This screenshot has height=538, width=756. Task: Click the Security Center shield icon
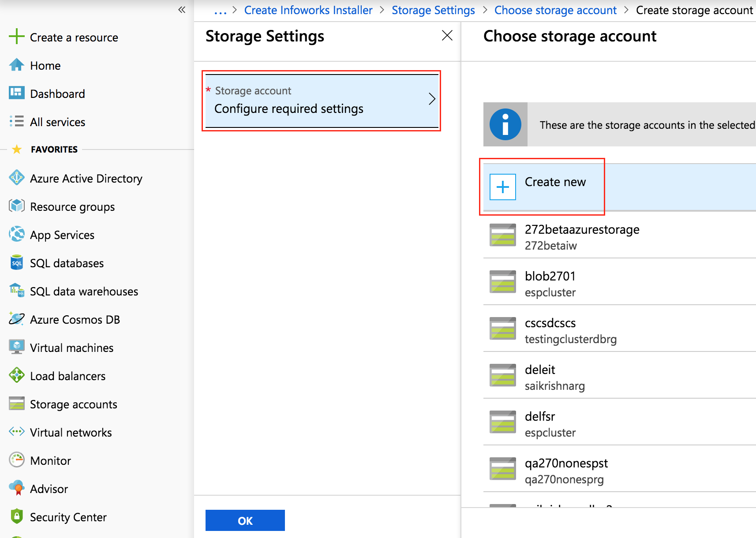(x=17, y=516)
